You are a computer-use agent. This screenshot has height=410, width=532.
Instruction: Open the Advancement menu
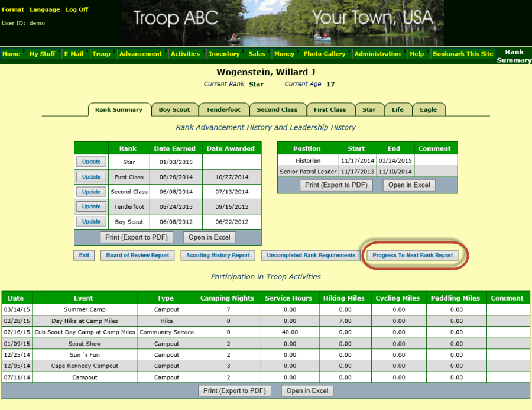[x=141, y=54]
